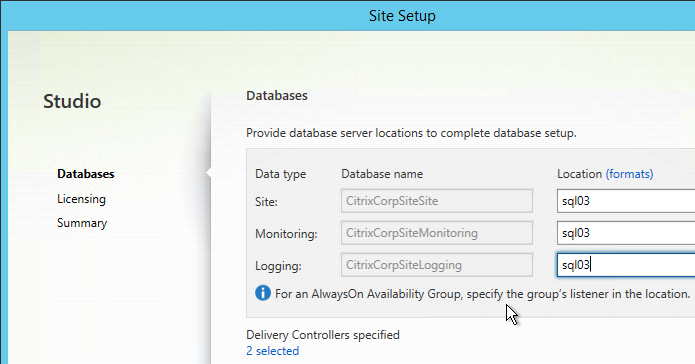Click the Databases page heading

[x=277, y=96]
